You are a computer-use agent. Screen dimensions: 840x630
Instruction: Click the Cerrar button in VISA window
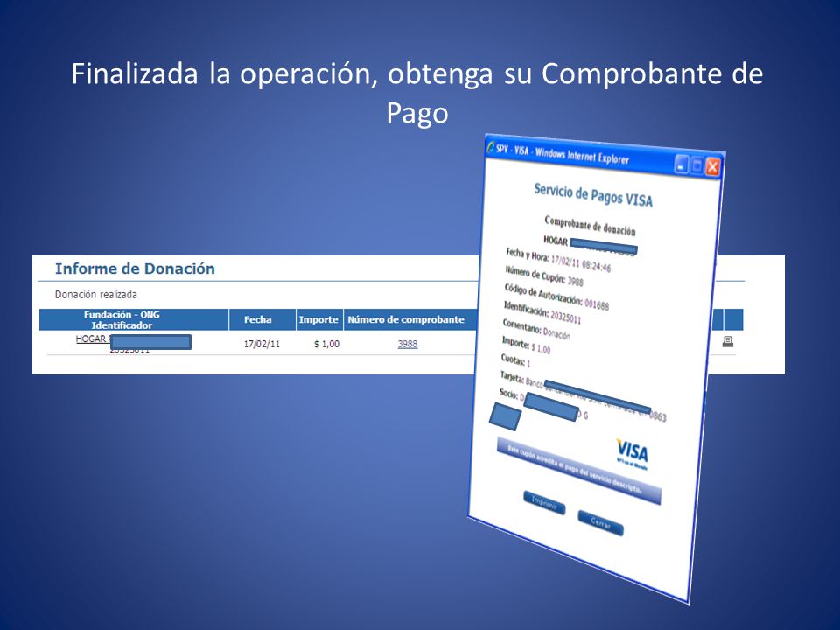click(600, 523)
